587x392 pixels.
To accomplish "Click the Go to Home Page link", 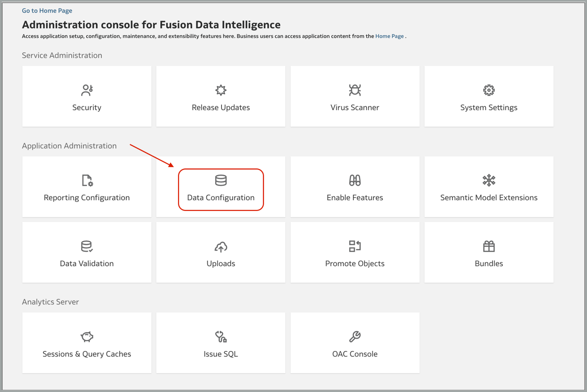I will 47,10.
